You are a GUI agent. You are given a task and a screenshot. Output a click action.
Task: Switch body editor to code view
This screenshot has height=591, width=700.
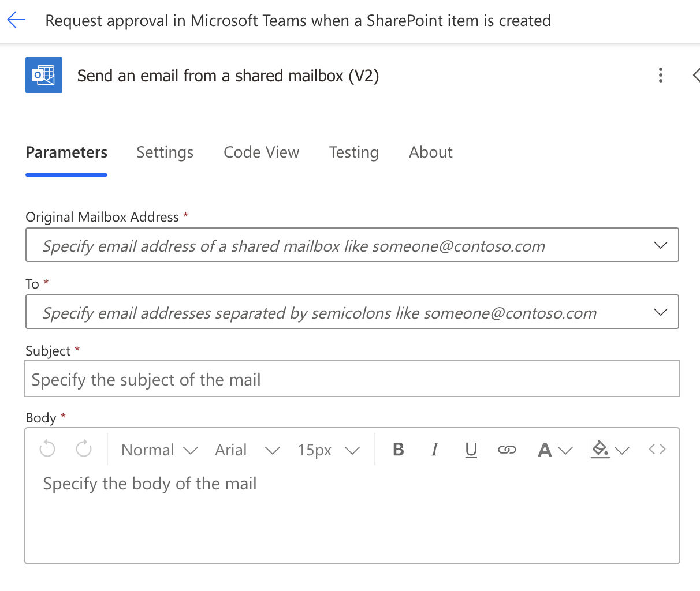pos(657,449)
